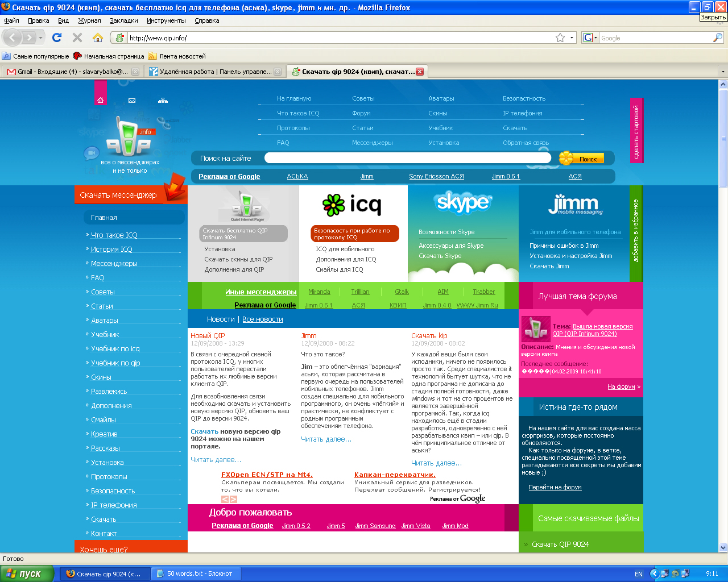Screen dimensions: 728x582
Task: Click the Обратная связь link
Action: coord(526,143)
